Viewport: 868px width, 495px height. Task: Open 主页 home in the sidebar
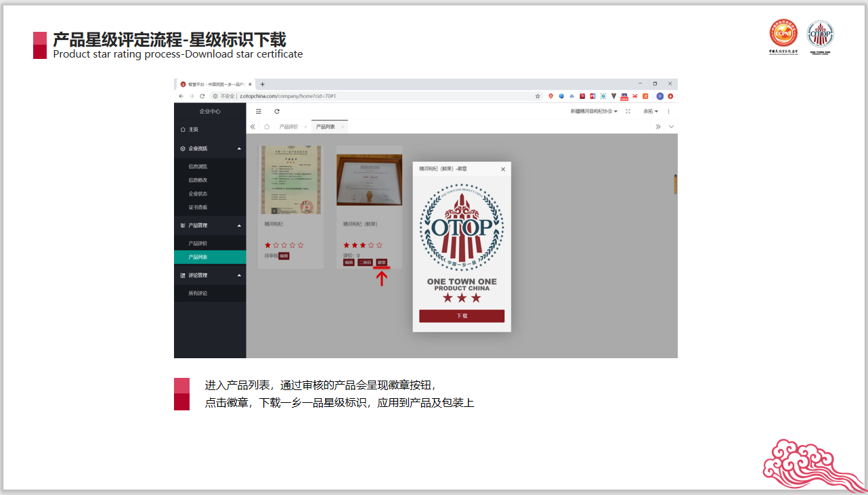point(210,129)
